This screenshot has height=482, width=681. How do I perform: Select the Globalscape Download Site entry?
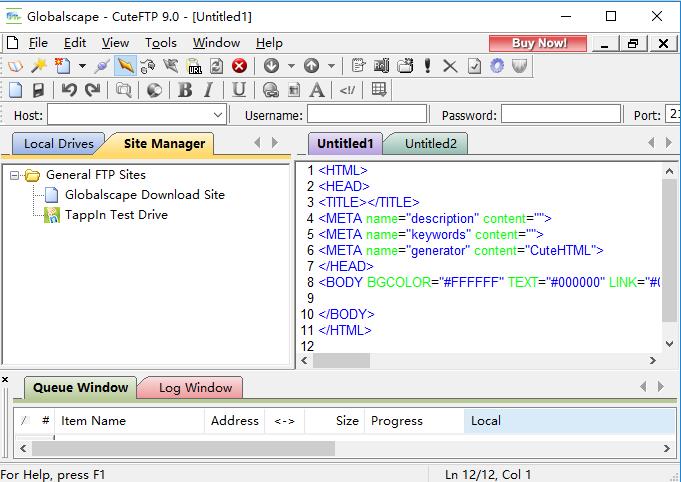144,195
